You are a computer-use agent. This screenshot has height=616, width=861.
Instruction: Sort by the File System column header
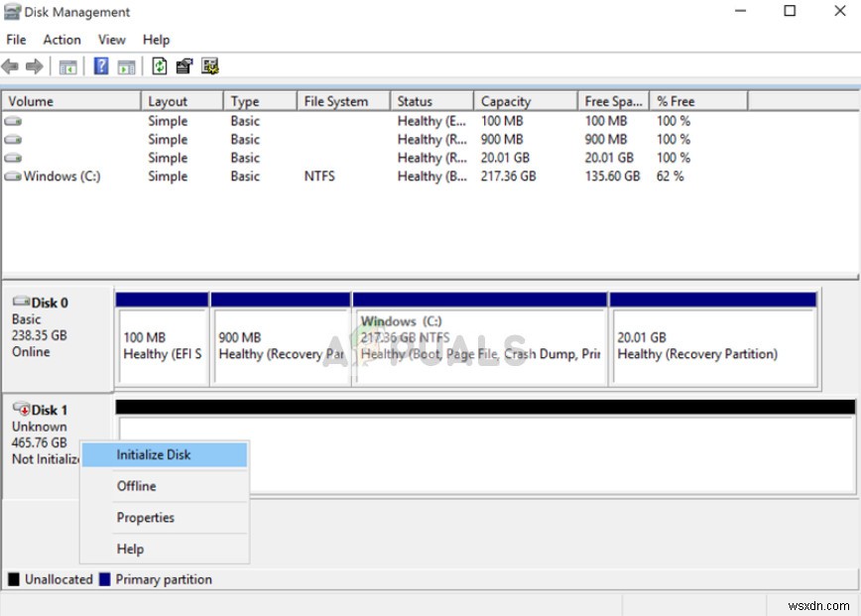pyautogui.click(x=344, y=101)
